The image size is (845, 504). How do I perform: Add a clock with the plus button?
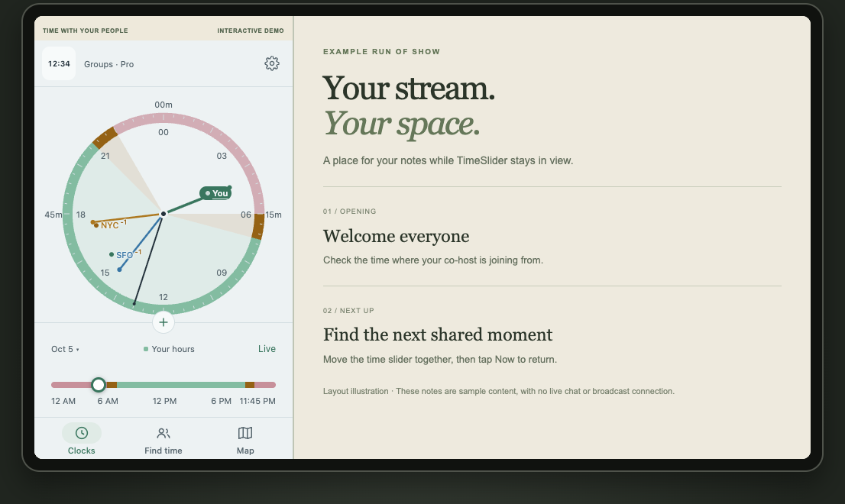(x=163, y=322)
